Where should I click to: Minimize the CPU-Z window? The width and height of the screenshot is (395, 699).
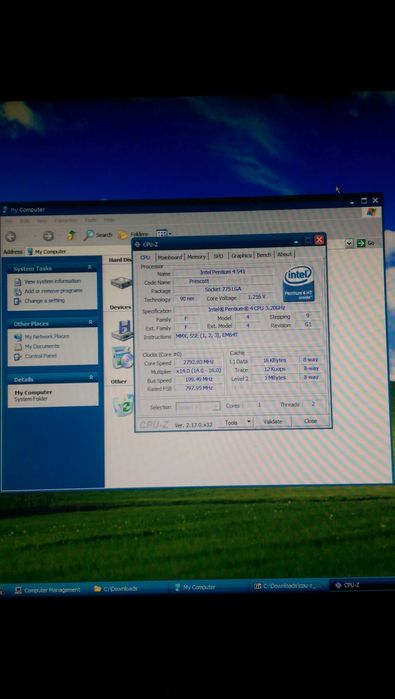[x=296, y=241]
